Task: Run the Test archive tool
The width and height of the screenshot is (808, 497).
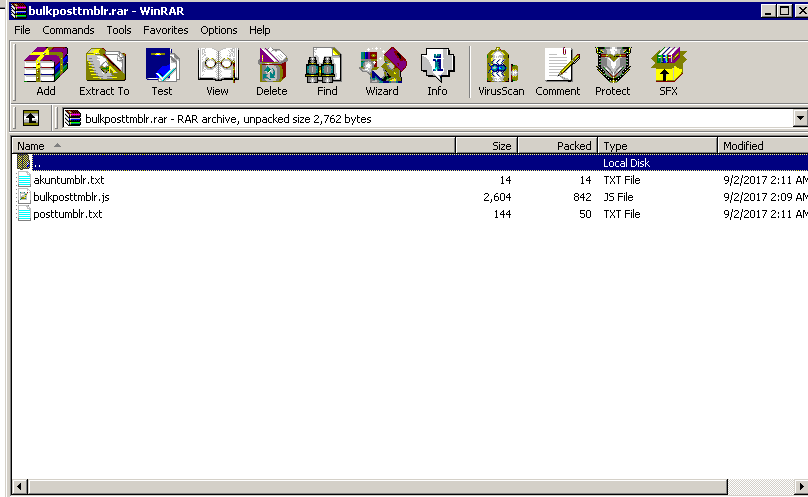Action: tap(162, 64)
